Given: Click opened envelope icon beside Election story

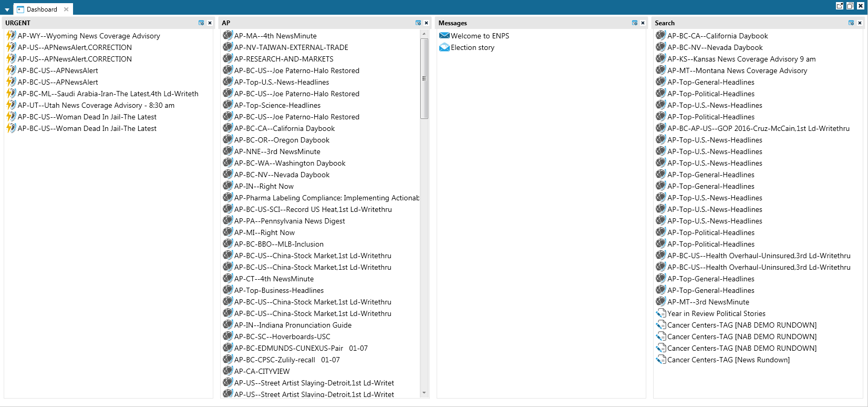Looking at the screenshot, I should click(x=445, y=47).
